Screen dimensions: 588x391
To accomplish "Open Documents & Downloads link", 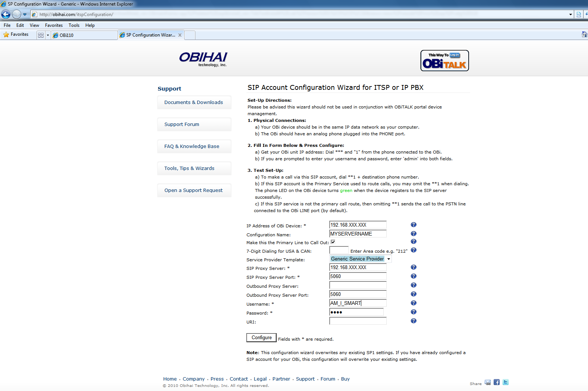I will 194,102.
